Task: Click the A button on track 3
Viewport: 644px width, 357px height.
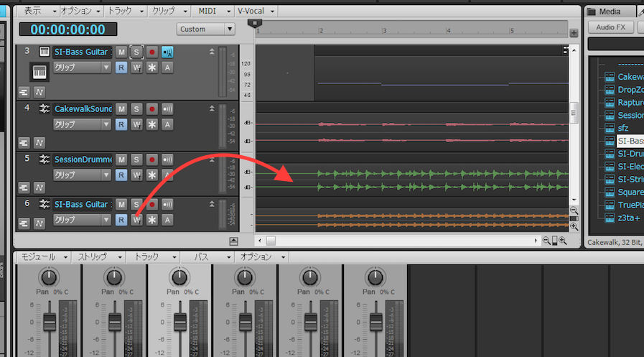Action: (167, 68)
